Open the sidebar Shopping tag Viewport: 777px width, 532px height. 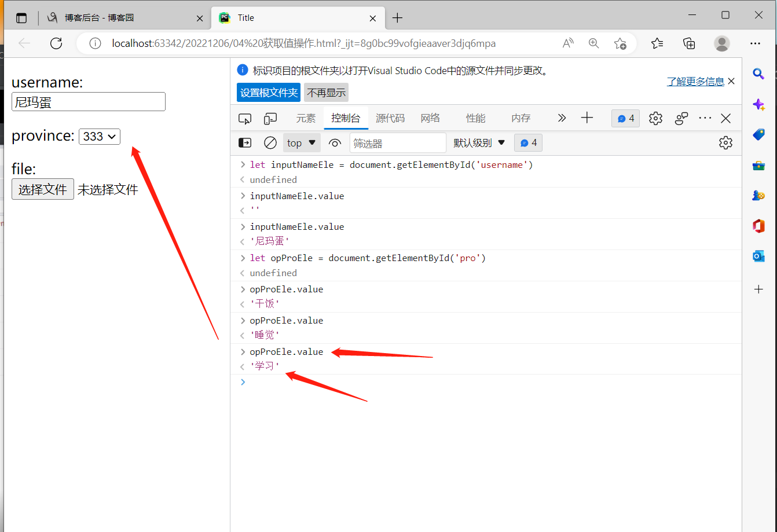point(758,135)
